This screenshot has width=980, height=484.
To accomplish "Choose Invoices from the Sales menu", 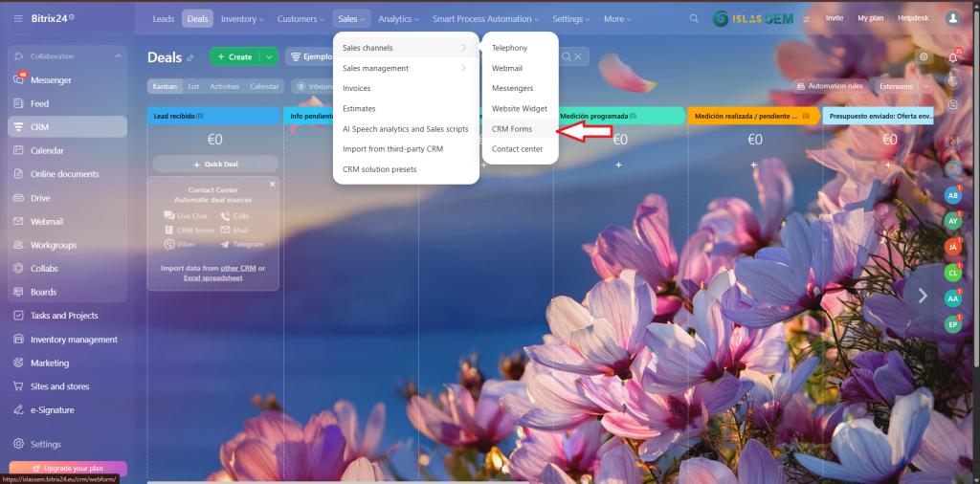I will pyautogui.click(x=357, y=88).
